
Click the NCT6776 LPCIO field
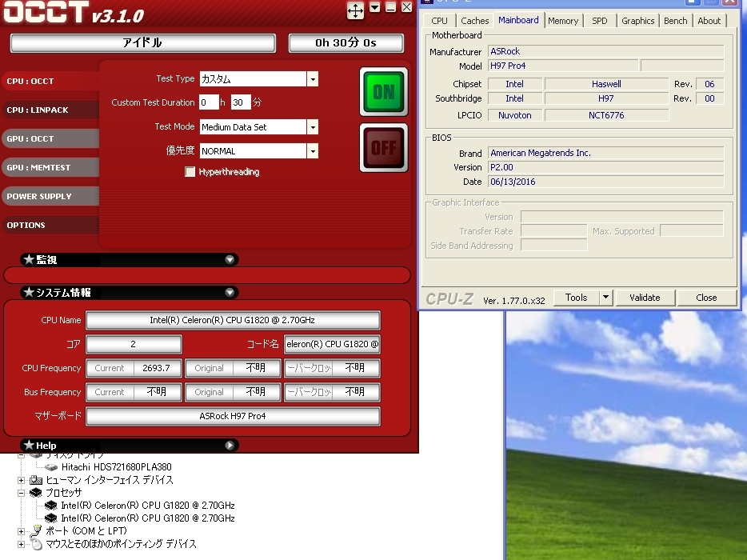coord(606,115)
